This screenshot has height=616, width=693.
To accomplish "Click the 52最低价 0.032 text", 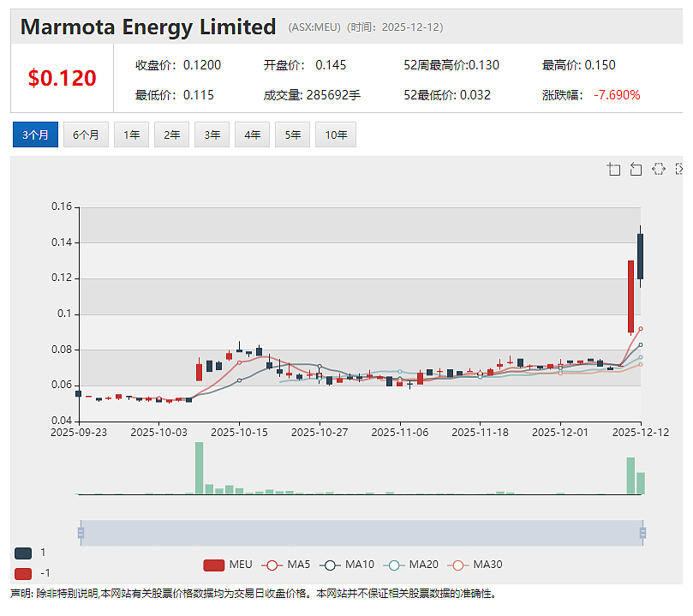I will (x=447, y=95).
